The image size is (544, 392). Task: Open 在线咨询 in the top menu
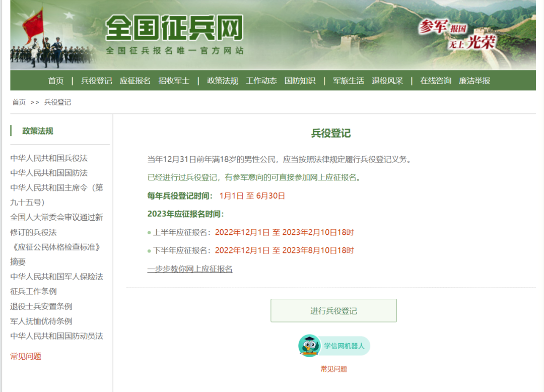(436, 81)
